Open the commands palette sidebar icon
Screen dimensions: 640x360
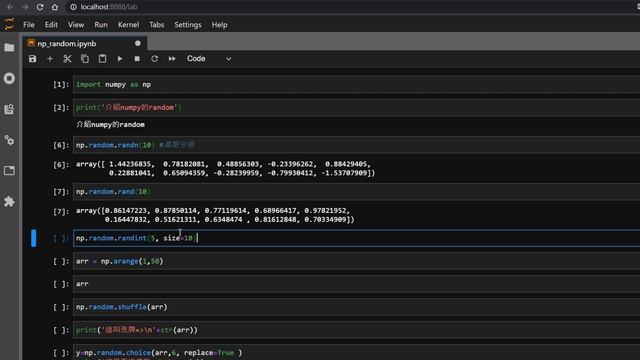pos(9,109)
